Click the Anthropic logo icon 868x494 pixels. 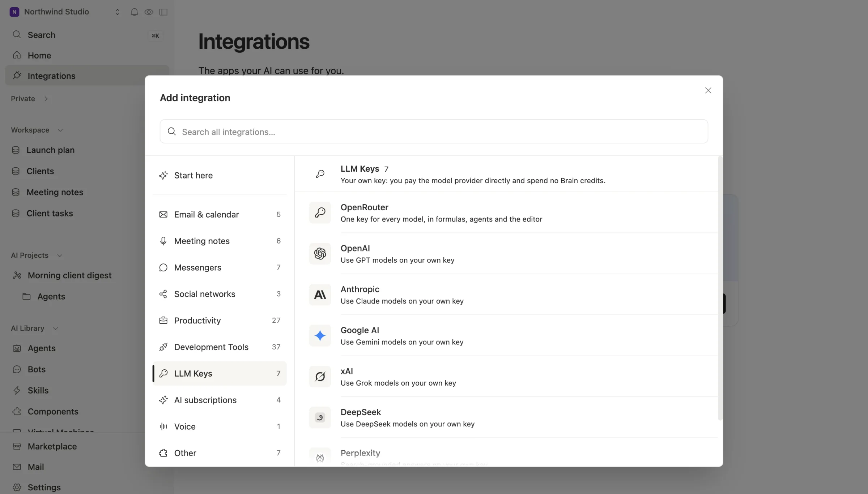320,295
